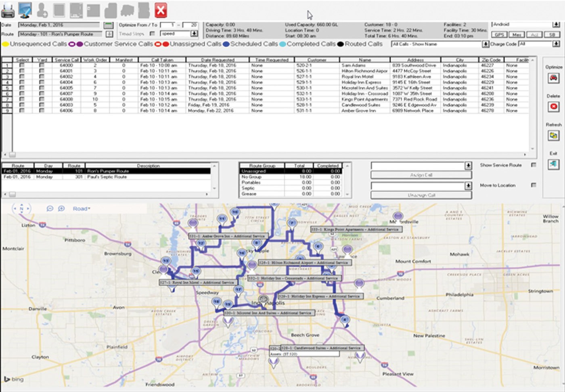The width and height of the screenshot is (565, 392).
Task: Select the Ron's Pumper Route row
Action: (106, 171)
